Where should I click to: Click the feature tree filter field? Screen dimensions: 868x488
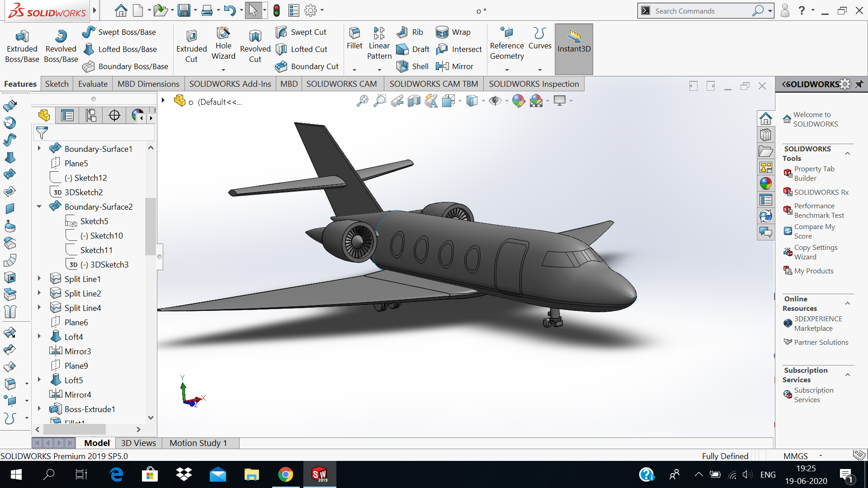pyautogui.click(x=94, y=133)
